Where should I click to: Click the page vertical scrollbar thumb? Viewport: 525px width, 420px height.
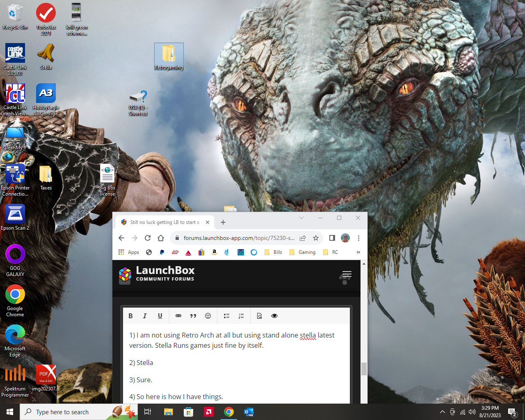(x=364, y=369)
